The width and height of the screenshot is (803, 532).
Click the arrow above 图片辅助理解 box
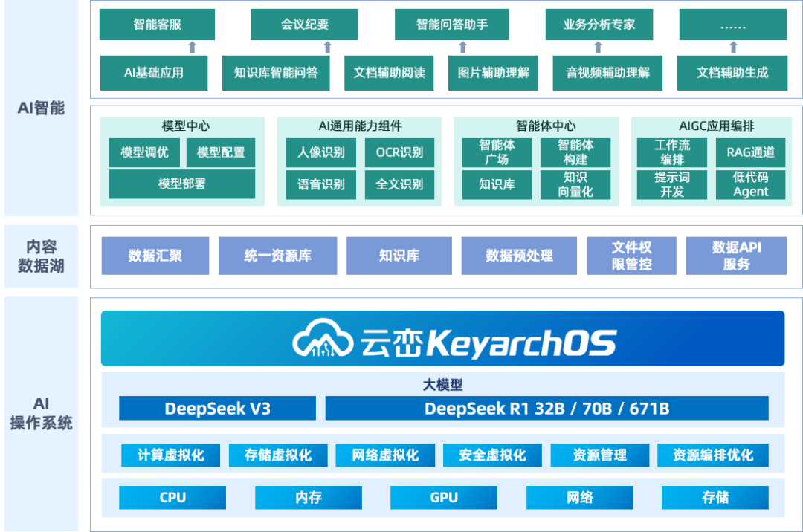pos(462,48)
